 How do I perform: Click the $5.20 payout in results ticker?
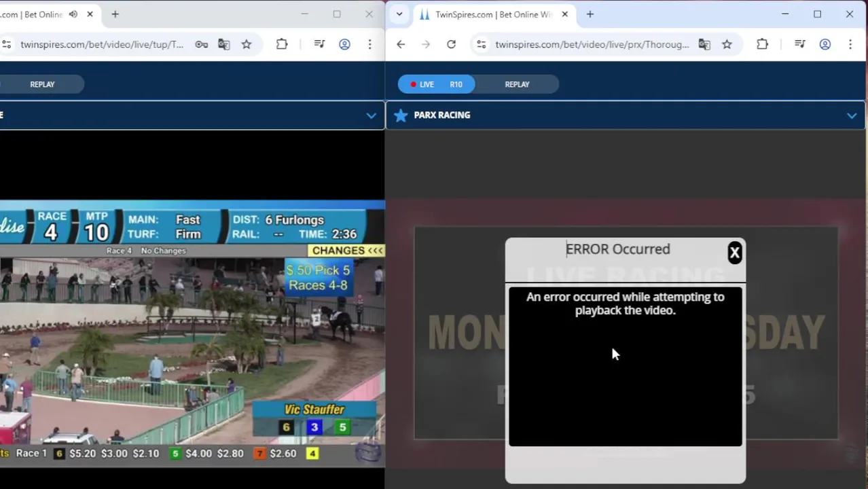pos(83,454)
